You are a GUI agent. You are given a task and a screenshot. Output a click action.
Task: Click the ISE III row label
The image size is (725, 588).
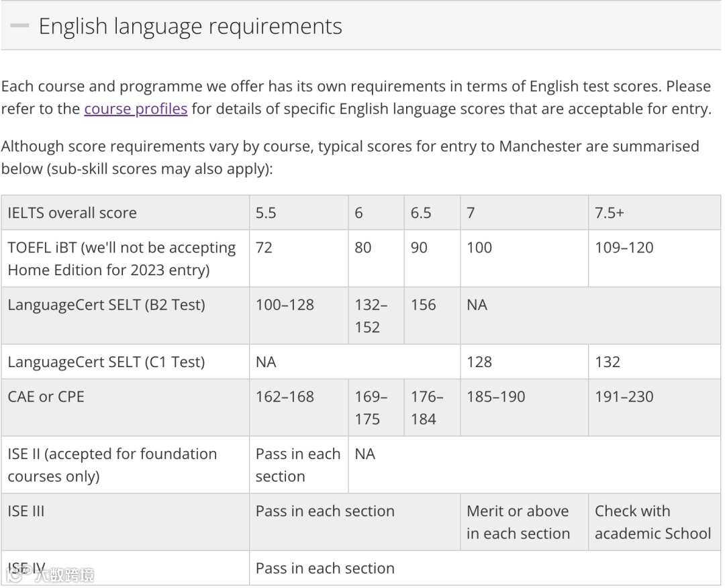[x=26, y=511]
